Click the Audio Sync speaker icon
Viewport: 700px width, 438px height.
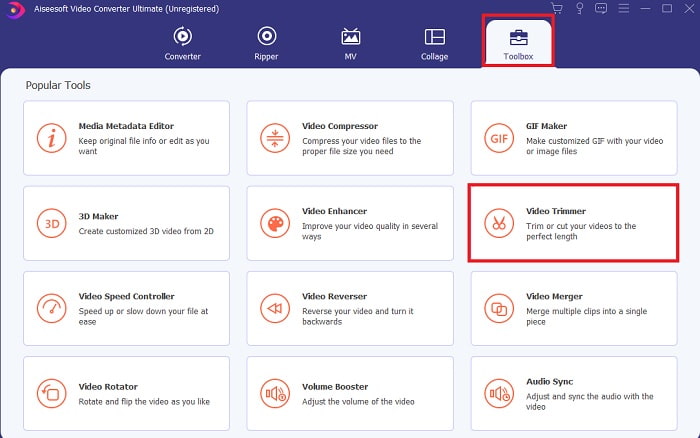point(499,393)
